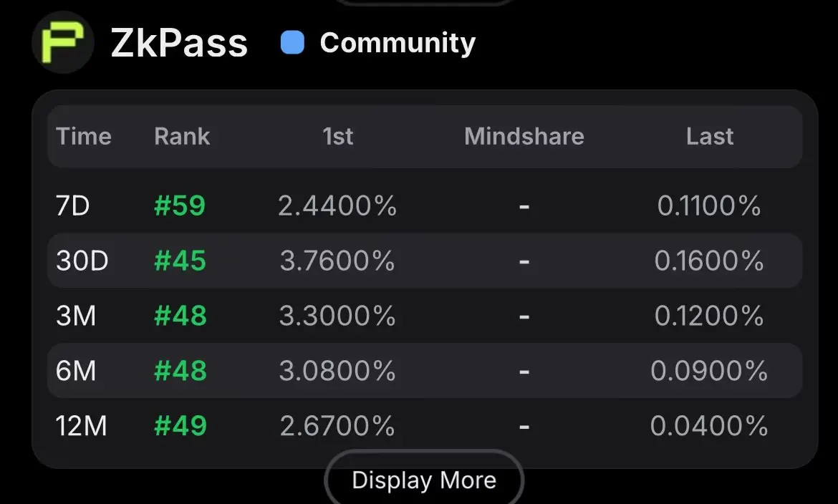Click the Mindshare dash in 6M row
This screenshot has height=504, width=838.
point(524,372)
